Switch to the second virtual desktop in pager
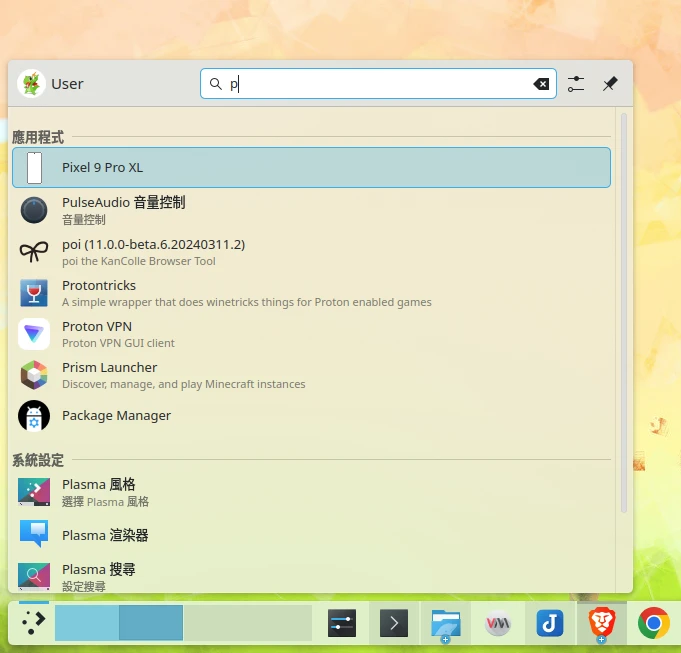 click(151, 623)
